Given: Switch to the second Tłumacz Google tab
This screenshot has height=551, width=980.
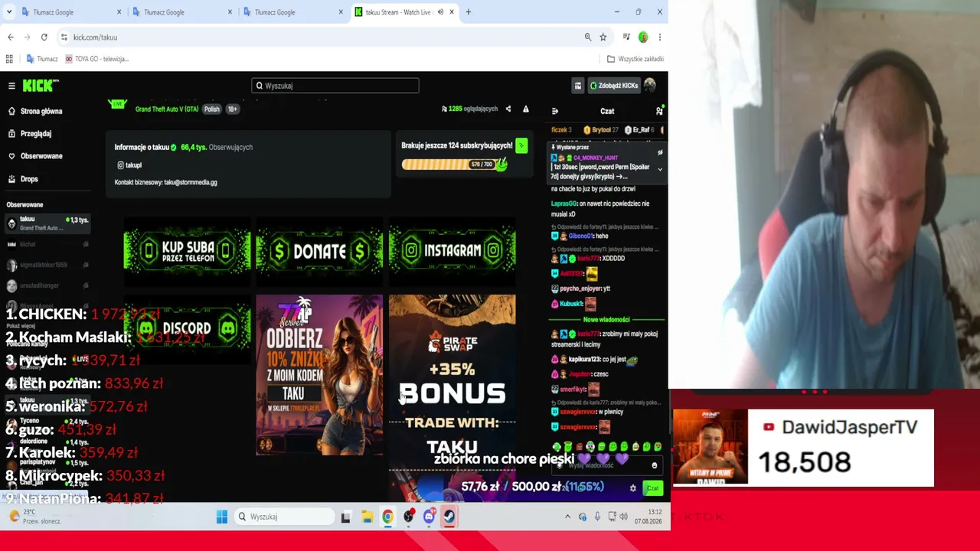Looking at the screenshot, I should [181, 12].
